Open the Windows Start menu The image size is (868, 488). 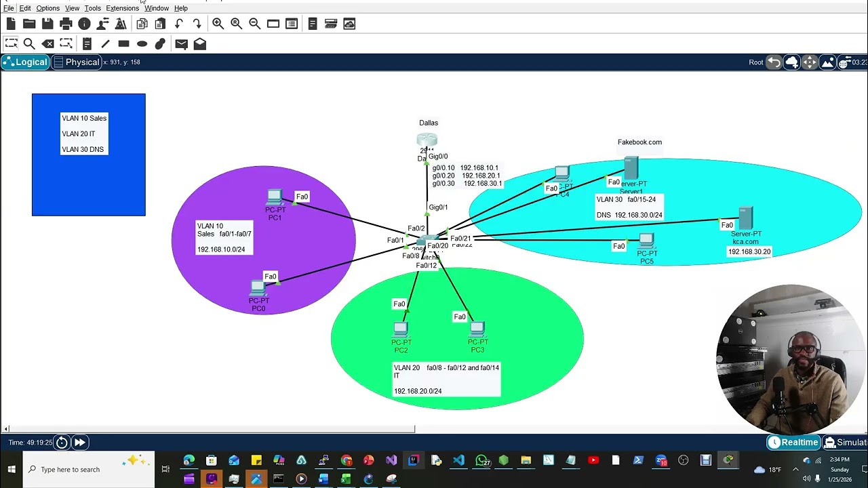pyautogui.click(x=11, y=469)
